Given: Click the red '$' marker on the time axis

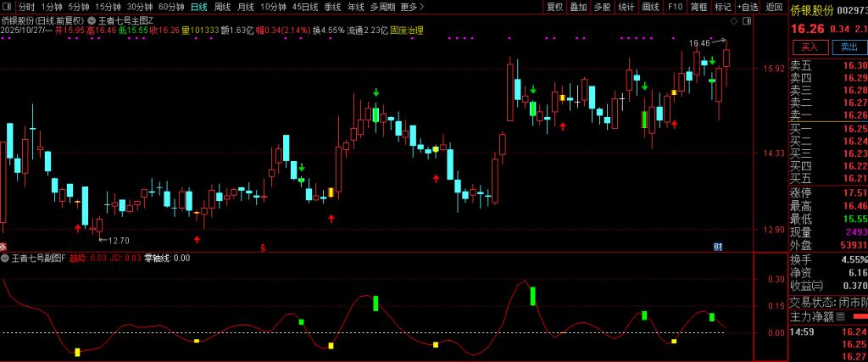Looking at the screenshot, I should [263, 248].
